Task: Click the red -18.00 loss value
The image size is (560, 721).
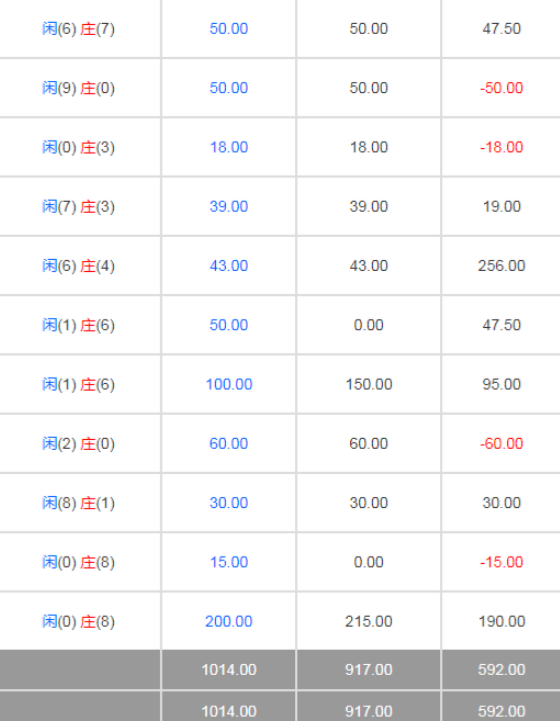Action: 502,147
